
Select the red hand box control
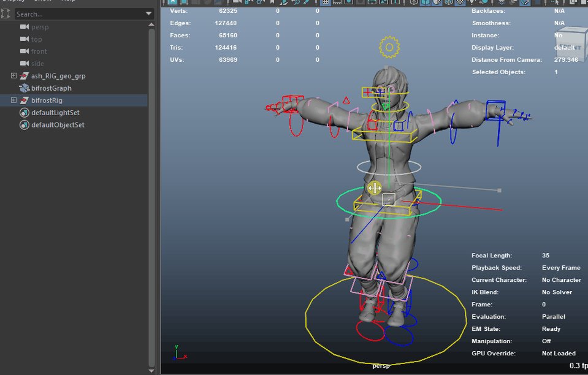[x=293, y=104]
